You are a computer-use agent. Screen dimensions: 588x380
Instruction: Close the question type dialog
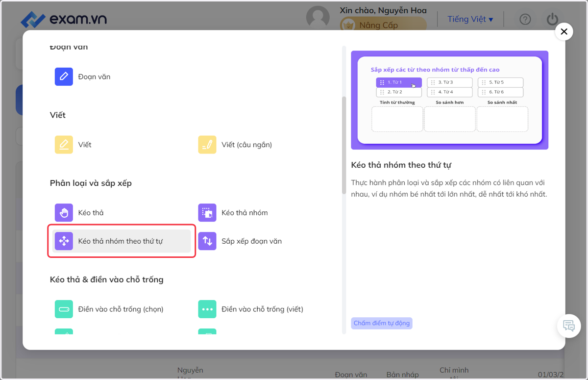(564, 32)
